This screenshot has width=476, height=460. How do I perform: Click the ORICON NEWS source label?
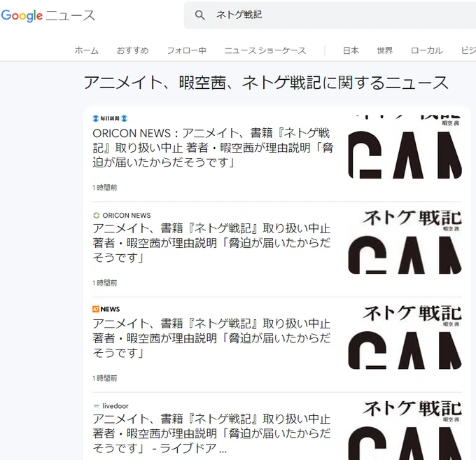point(127,215)
